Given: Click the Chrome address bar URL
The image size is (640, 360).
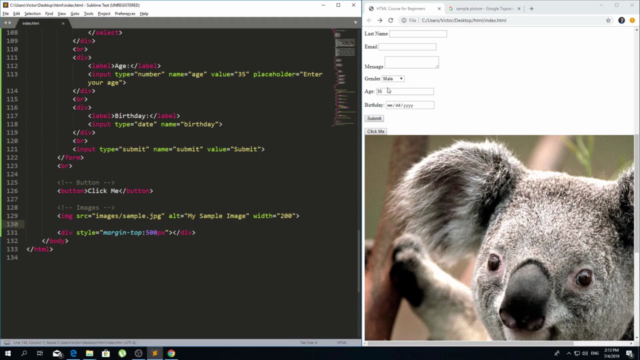Looking at the screenshot, I should [464, 20].
